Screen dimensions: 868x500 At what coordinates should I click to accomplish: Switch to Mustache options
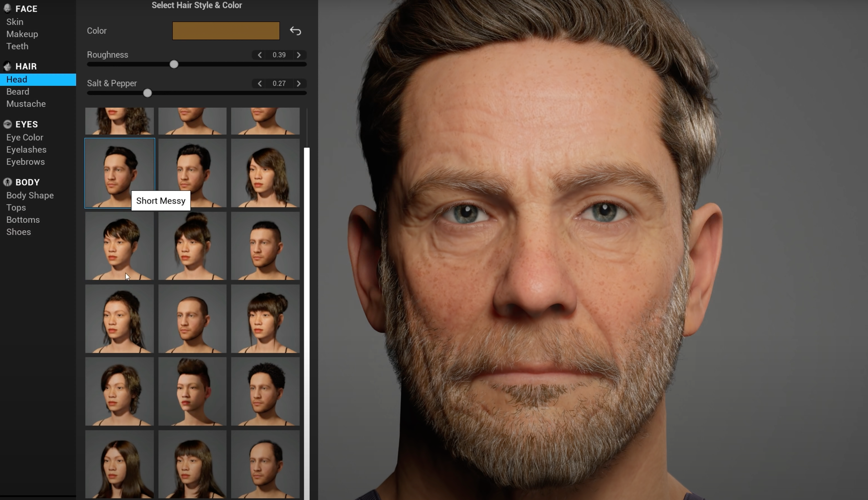click(x=26, y=104)
